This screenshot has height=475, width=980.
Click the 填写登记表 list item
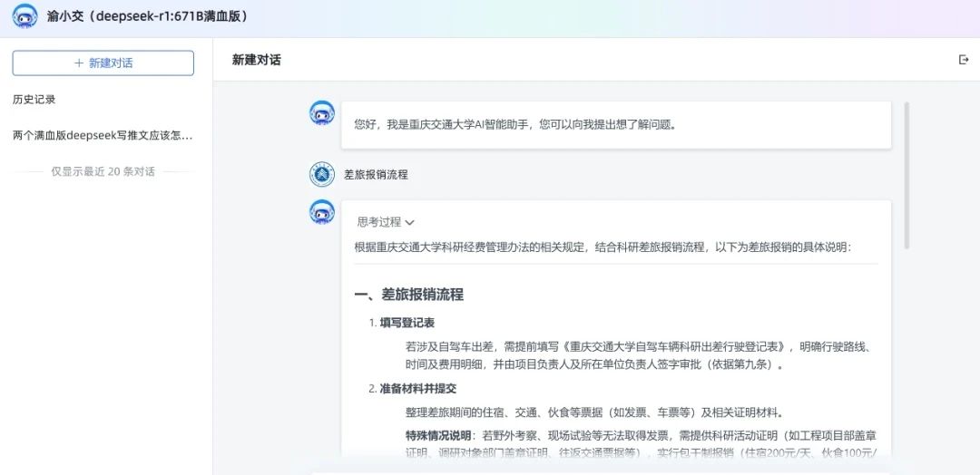pos(407,323)
